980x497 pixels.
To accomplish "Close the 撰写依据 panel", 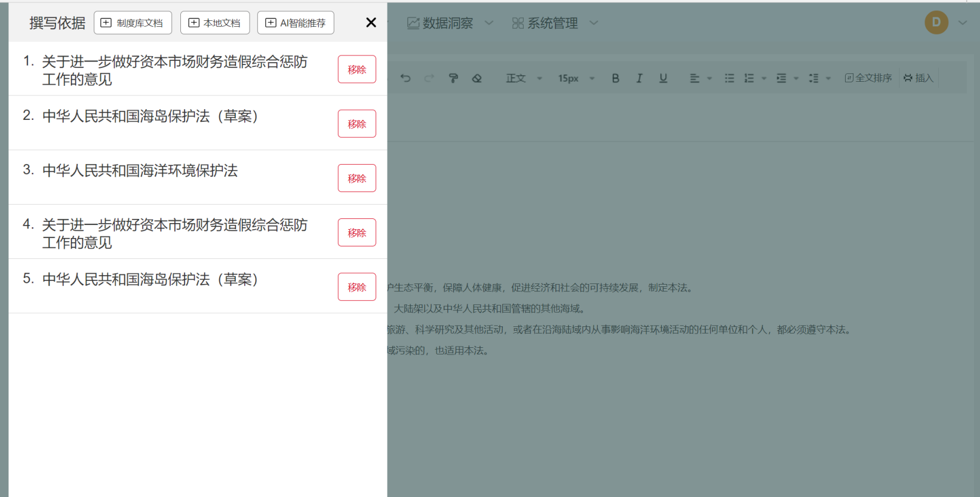I will pos(371,23).
